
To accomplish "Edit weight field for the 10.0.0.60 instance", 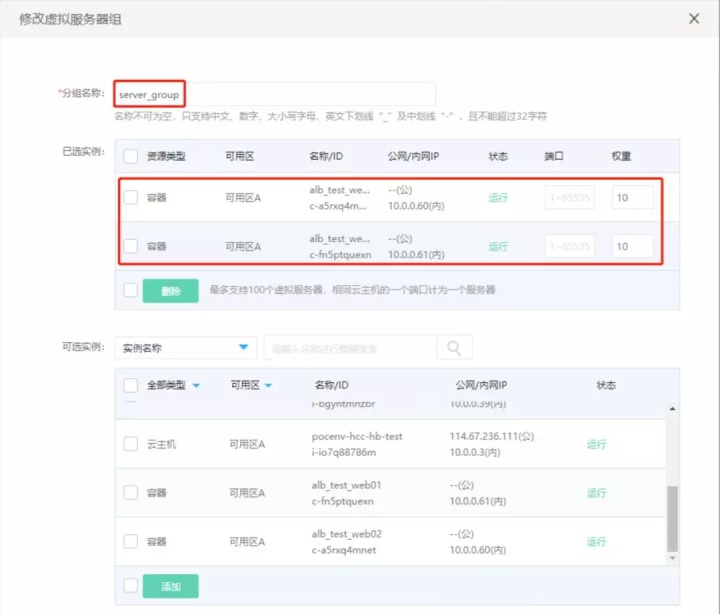I will (632, 197).
